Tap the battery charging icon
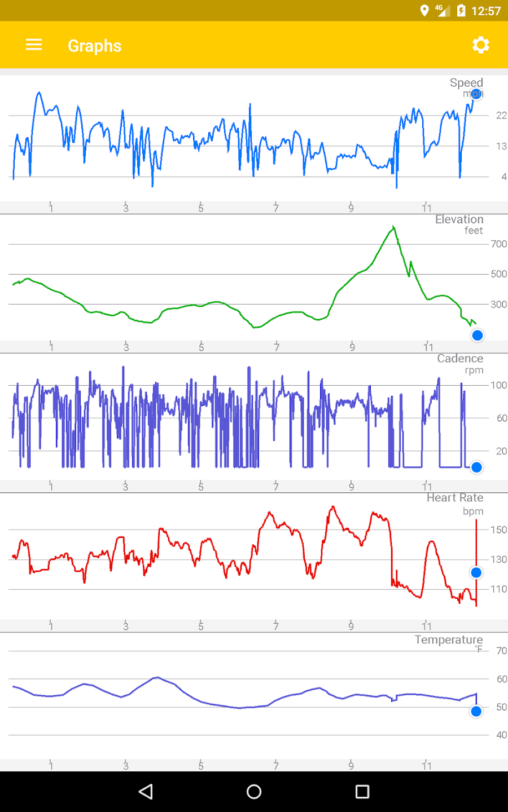The height and width of the screenshot is (812, 508). (461, 11)
